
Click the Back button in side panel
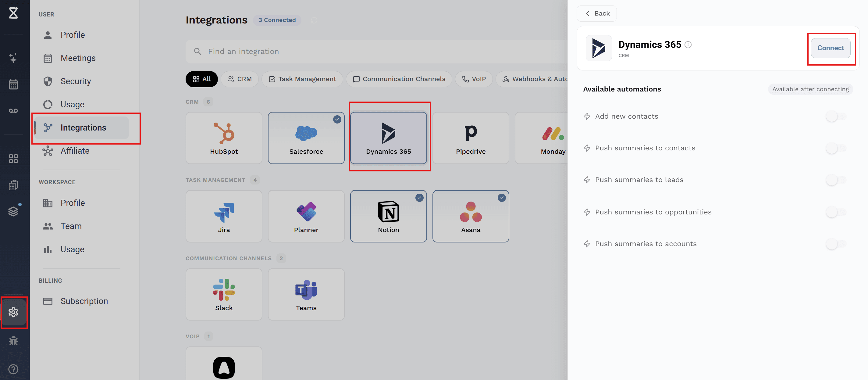pos(597,13)
